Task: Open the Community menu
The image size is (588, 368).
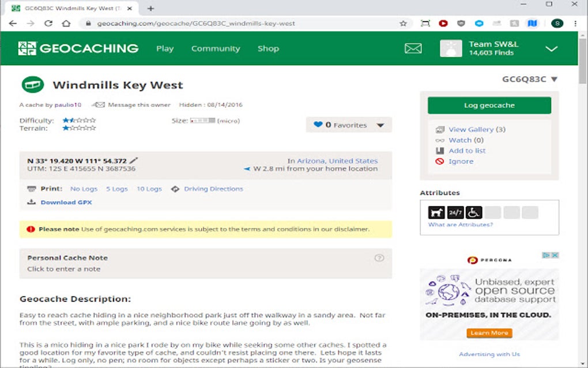Action: [x=216, y=48]
